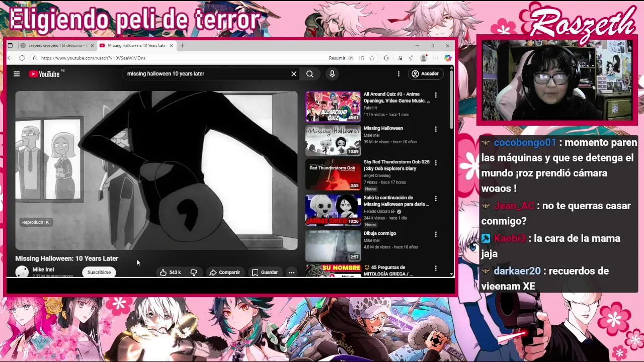Image resolution: width=644 pixels, height=362 pixels.
Task: Open options for 45 Preguntas de Mitología video
Action: [436, 268]
